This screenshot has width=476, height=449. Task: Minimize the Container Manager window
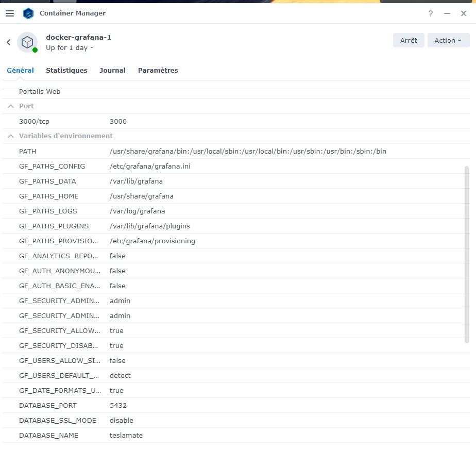click(447, 13)
